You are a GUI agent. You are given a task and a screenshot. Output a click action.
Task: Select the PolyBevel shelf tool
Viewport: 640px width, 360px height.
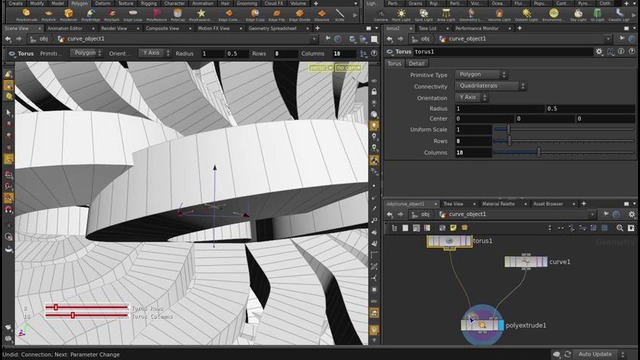69,15
